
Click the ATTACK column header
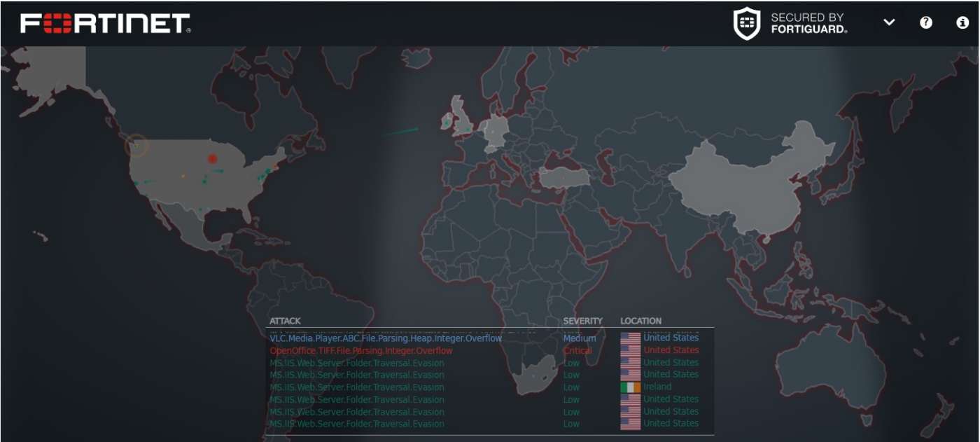coord(285,321)
